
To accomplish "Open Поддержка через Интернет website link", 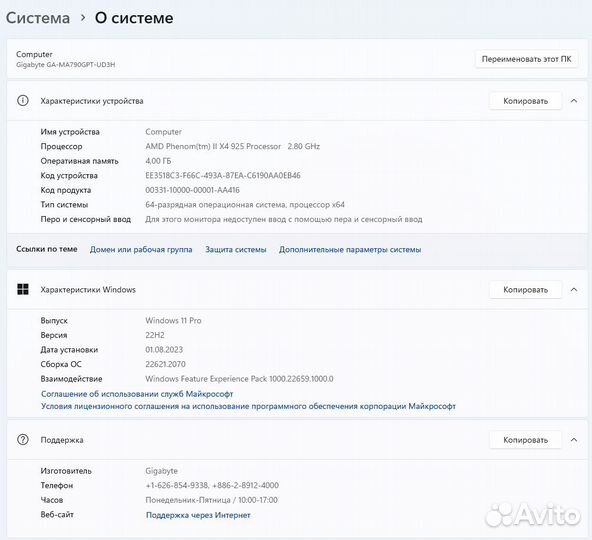I will point(198,515).
